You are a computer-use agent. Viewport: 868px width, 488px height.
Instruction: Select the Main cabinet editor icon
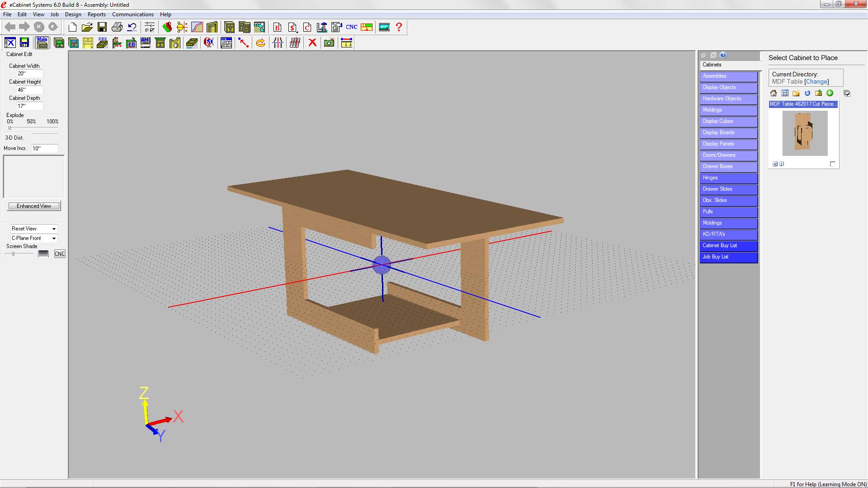pyautogui.click(x=42, y=43)
